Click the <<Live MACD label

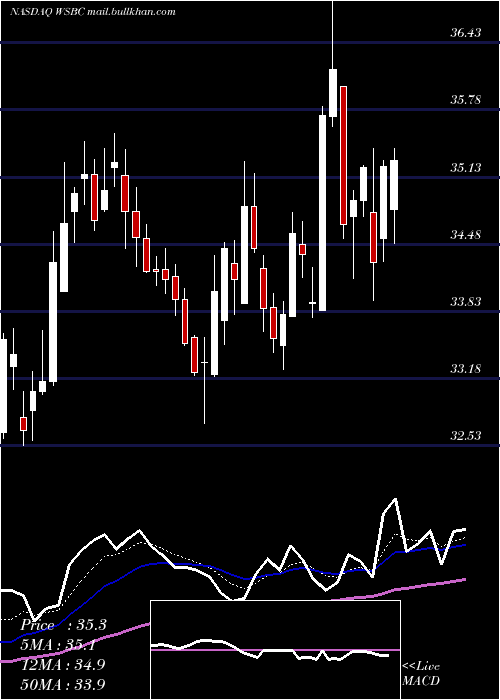pos(421,673)
